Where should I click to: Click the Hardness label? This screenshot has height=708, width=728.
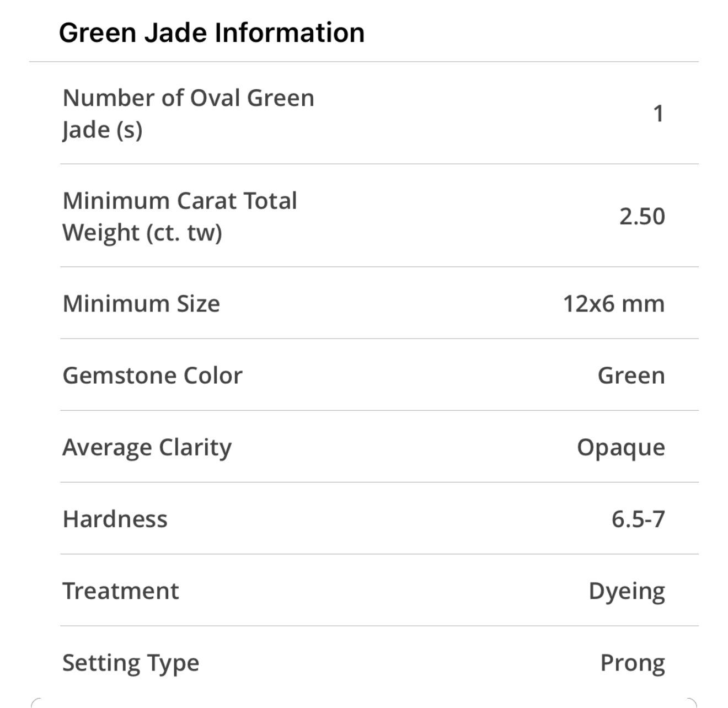(115, 519)
